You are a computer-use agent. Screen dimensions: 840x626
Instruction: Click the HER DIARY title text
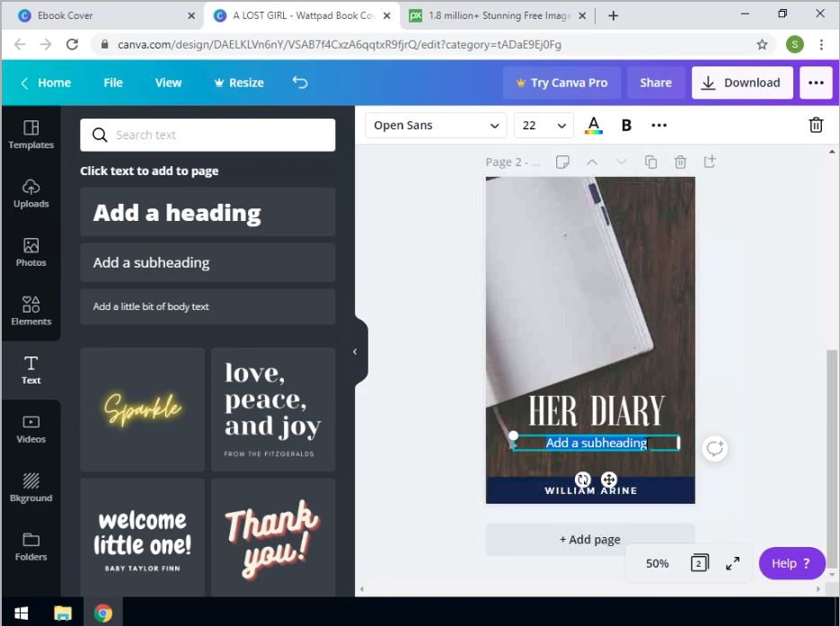click(597, 410)
